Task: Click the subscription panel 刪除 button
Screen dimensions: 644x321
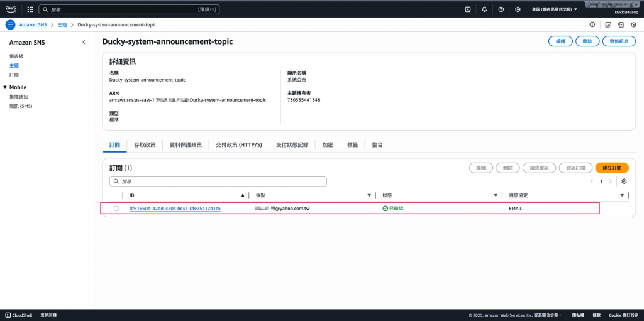Action: (508, 168)
